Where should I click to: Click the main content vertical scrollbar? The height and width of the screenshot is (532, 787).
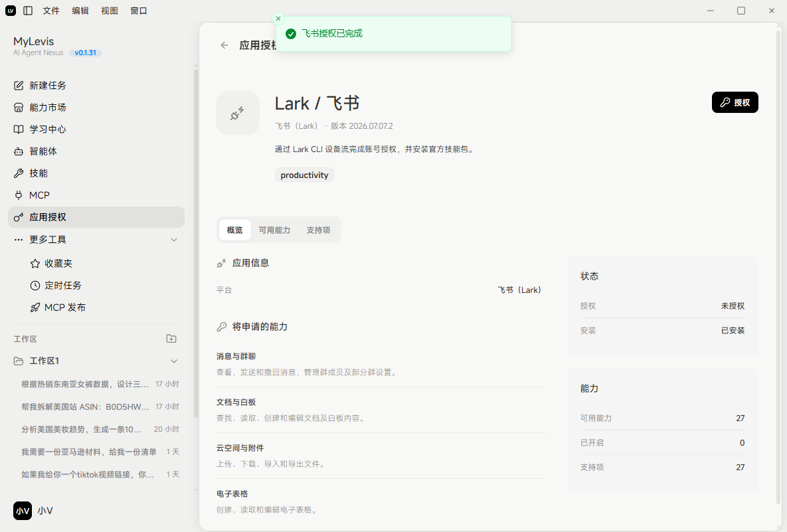(x=778, y=266)
